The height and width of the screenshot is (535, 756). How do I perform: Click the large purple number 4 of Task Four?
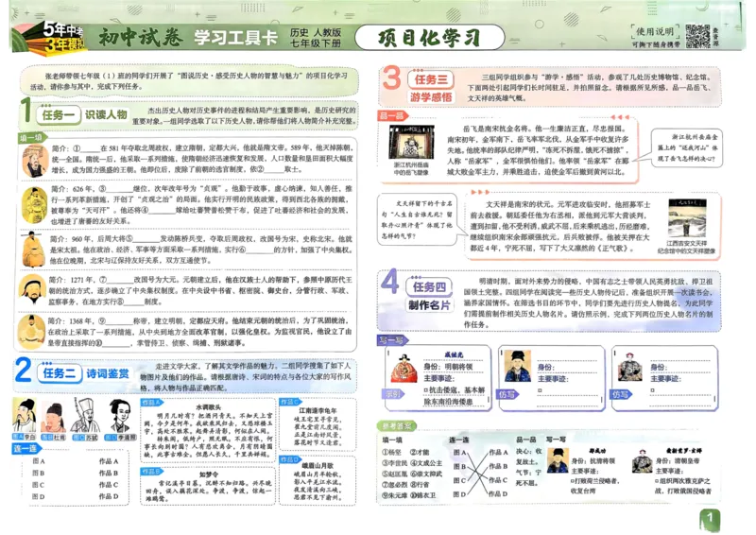pyautogui.click(x=389, y=282)
